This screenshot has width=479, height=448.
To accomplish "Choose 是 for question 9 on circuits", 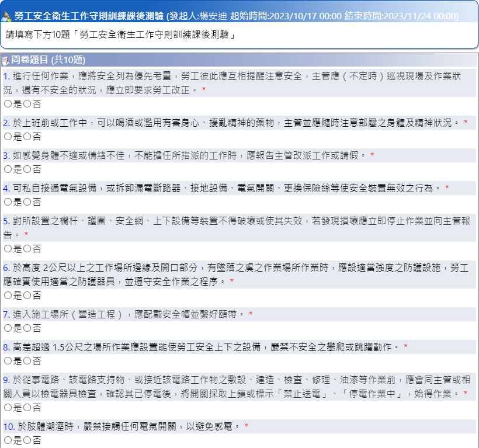I will click(x=8, y=407).
